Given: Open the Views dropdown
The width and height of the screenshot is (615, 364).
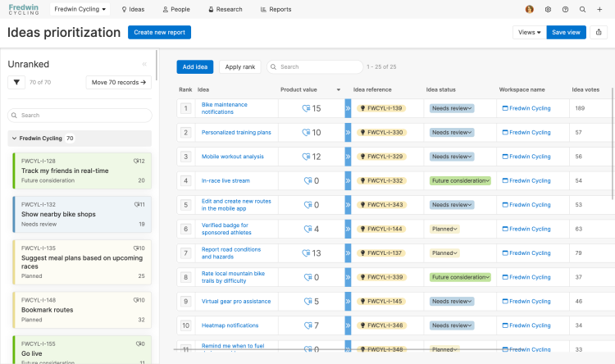Looking at the screenshot, I should point(529,32).
